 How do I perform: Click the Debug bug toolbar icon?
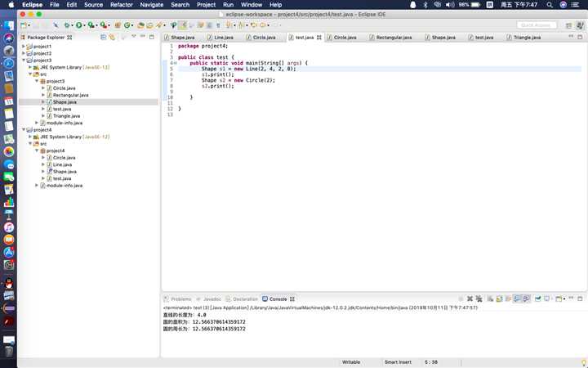[67, 25]
